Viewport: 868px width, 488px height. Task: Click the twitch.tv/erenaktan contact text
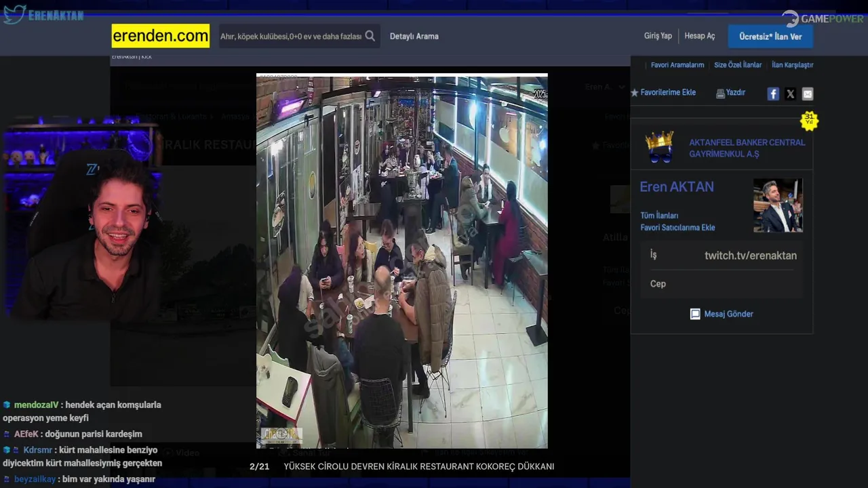(x=751, y=256)
